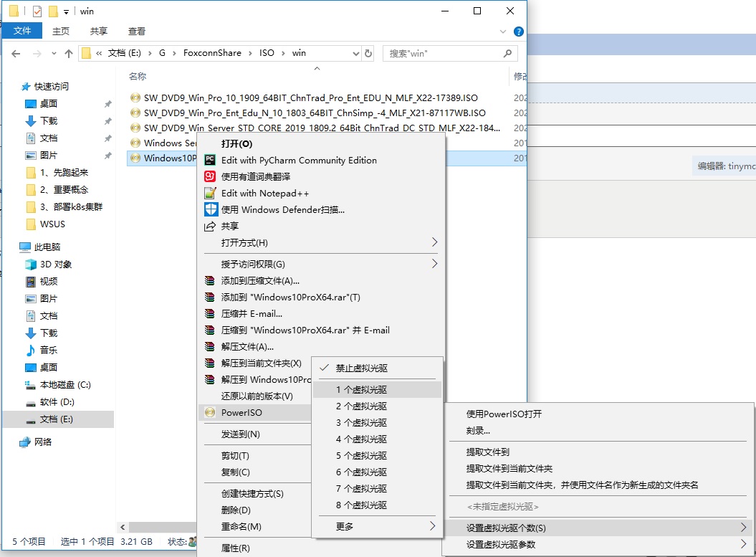Viewport: 756px width, 557px height.
Task: Open address bar history dropdown
Action: [x=356, y=54]
